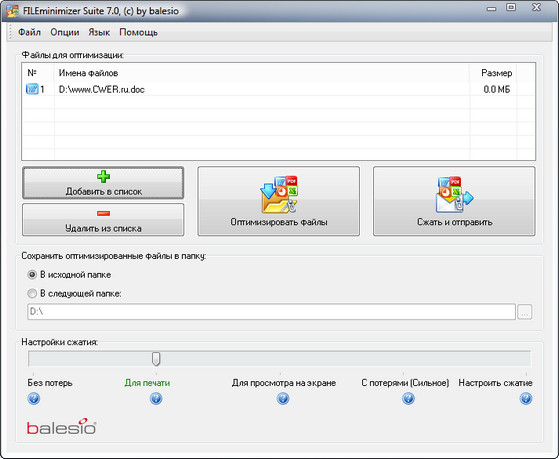Click Добавить в список button
This screenshot has width=559, height=459.
pos(103,183)
